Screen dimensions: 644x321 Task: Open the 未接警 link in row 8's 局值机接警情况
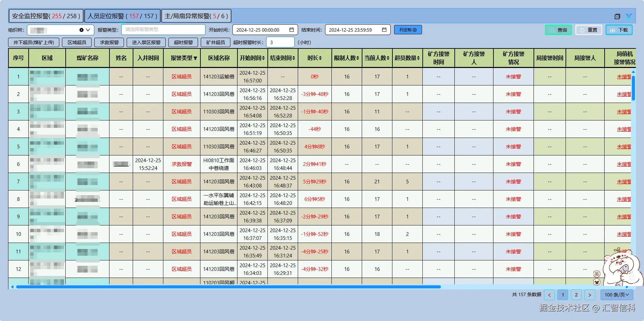tap(624, 199)
